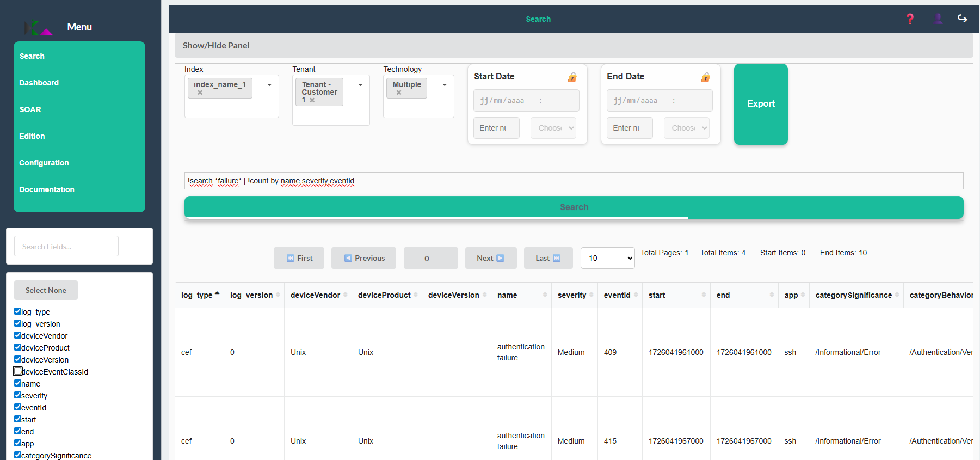The width and height of the screenshot is (980, 460).
Task: Open the Documentation menu item
Action: point(47,189)
